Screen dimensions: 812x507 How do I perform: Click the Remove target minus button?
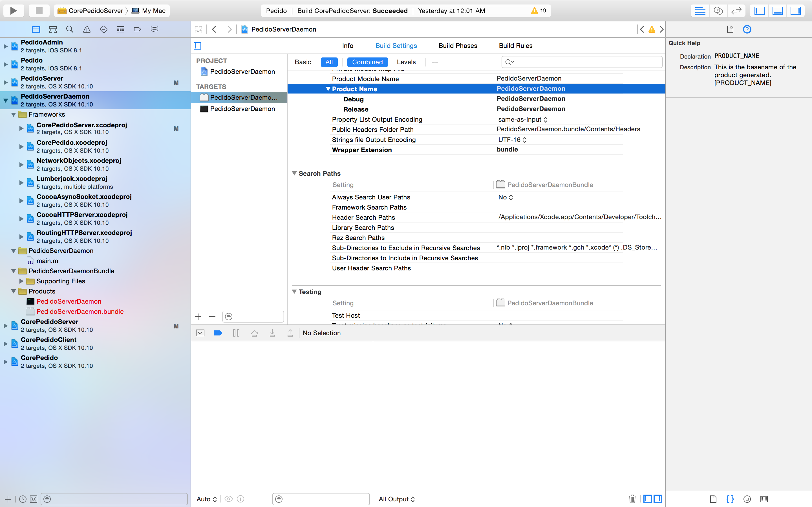click(212, 316)
